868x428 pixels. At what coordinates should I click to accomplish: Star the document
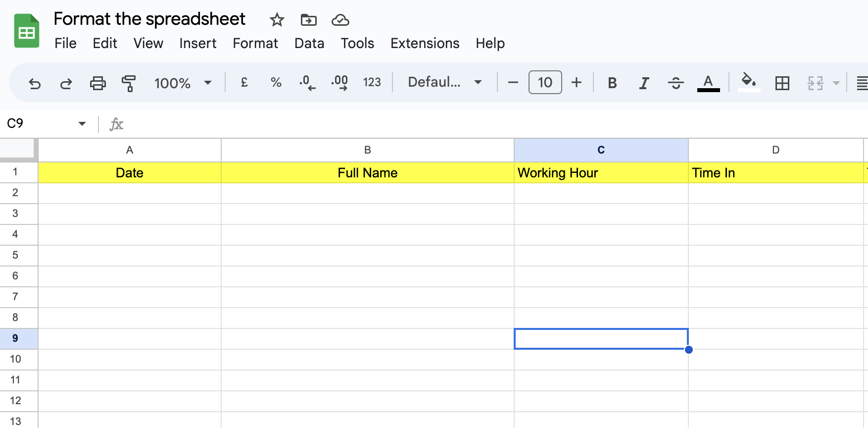tap(277, 20)
